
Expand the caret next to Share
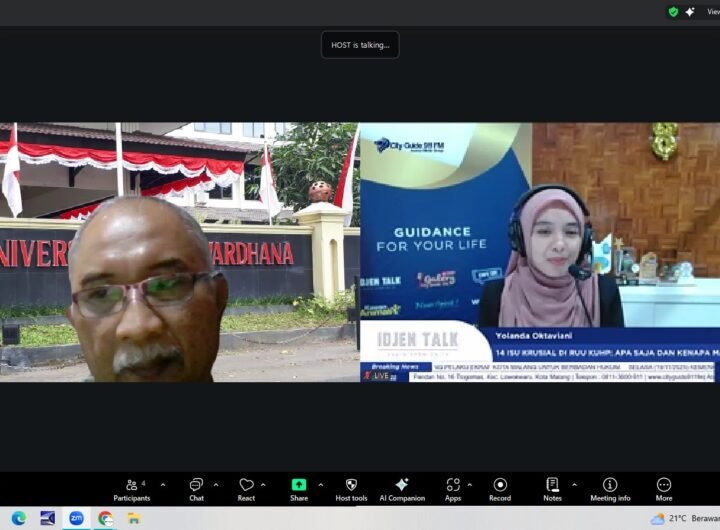320,485
